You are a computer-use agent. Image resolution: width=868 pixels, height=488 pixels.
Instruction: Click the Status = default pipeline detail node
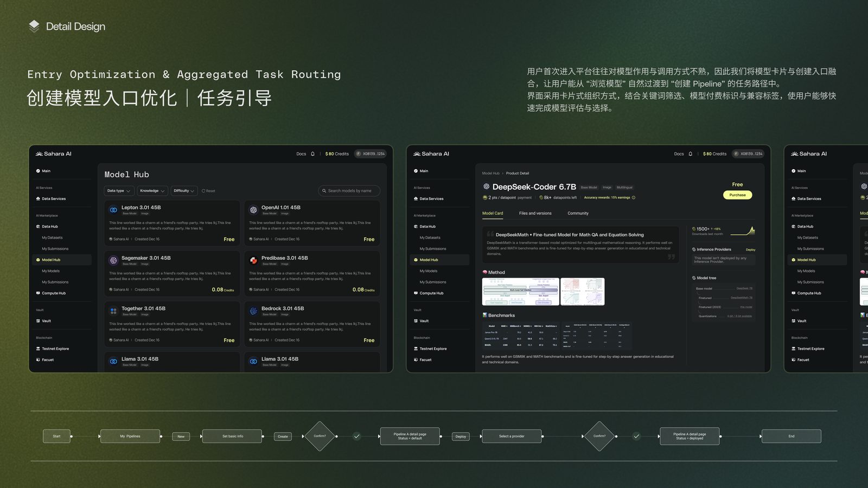point(410,436)
